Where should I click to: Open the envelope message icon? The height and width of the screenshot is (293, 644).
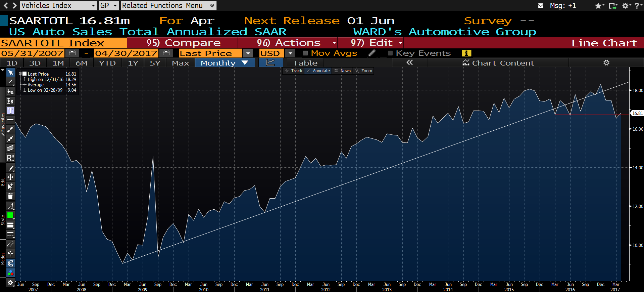[x=541, y=6]
